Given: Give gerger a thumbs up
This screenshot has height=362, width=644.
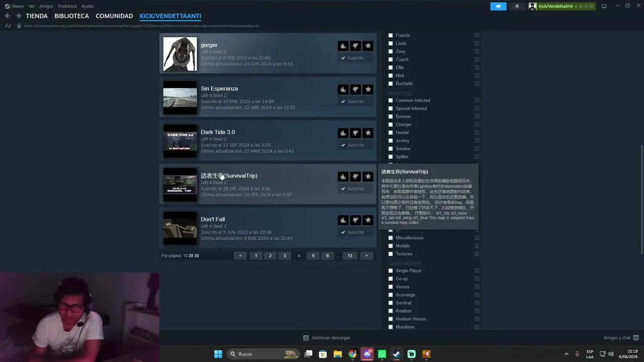Looking at the screenshot, I should (x=343, y=46).
